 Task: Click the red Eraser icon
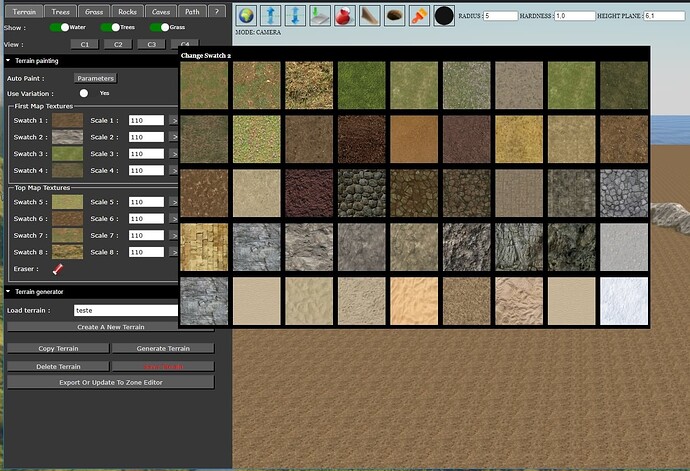[58, 269]
